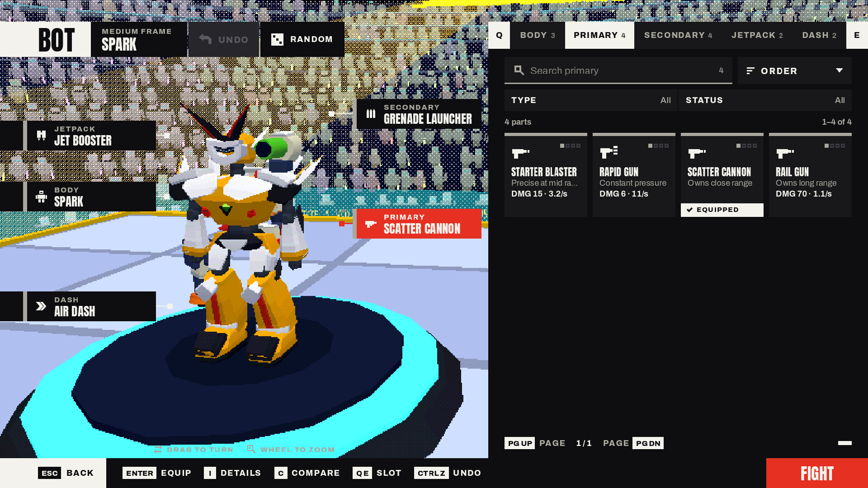868x488 pixels.
Task: Click the Drag to Turn arrows icon
Action: tap(158, 450)
